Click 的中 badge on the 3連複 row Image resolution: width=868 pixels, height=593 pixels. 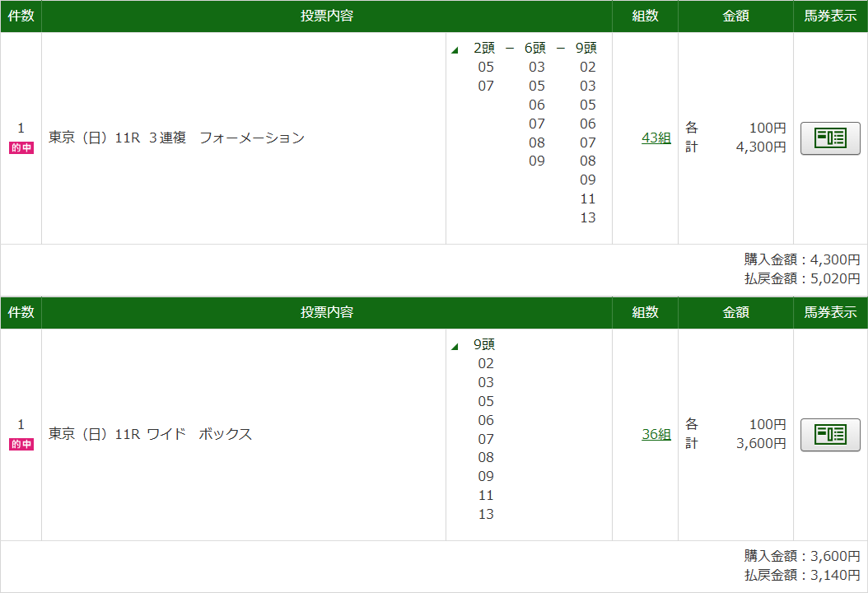[x=21, y=148]
